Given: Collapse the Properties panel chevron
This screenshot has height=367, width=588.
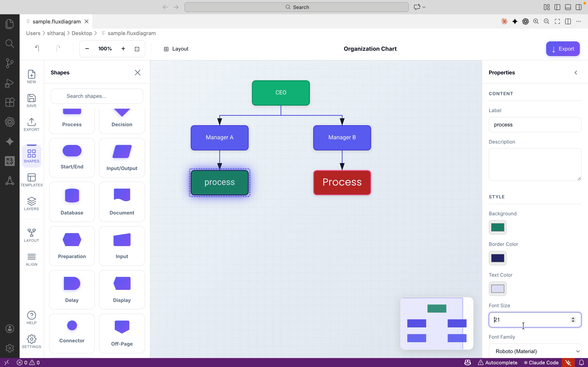Looking at the screenshot, I should tap(576, 73).
